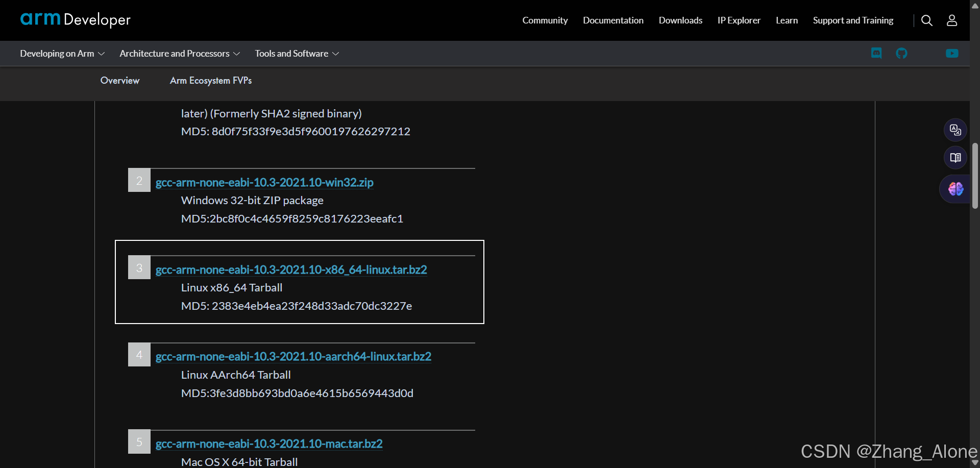
Task: Click the open-book reader mode button
Action: pyautogui.click(x=955, y=158)
